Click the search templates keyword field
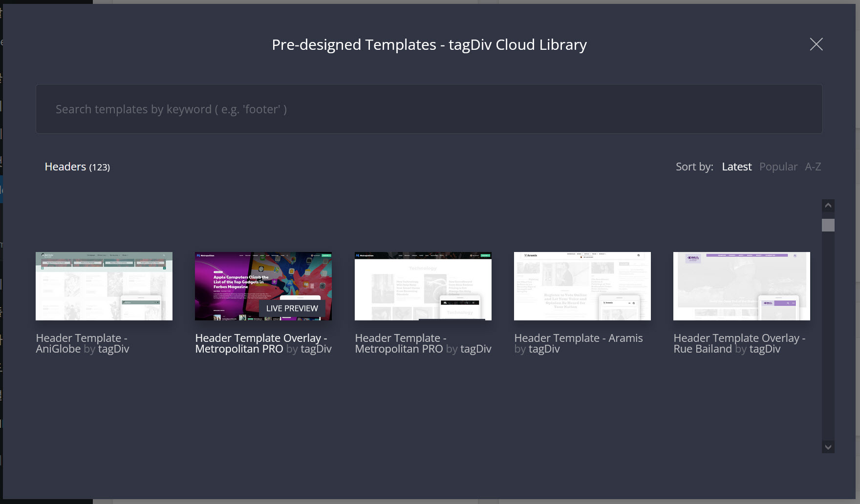Screen dimensions: 860x504 click(x=429, y=109)
